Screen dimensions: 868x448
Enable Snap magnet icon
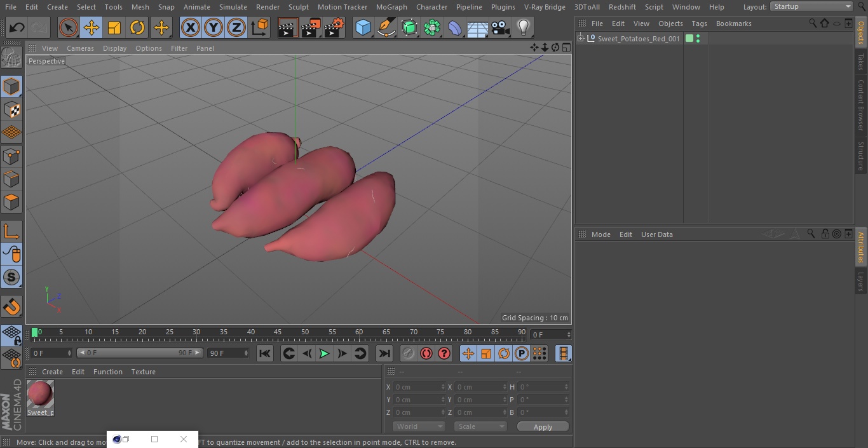[x=11, y=307]
